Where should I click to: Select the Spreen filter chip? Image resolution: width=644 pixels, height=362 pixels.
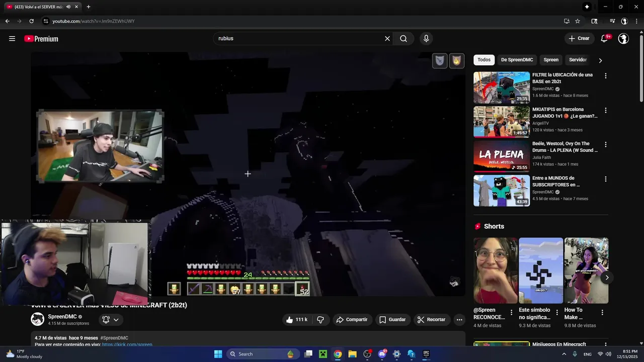click(x=551, y=60)
